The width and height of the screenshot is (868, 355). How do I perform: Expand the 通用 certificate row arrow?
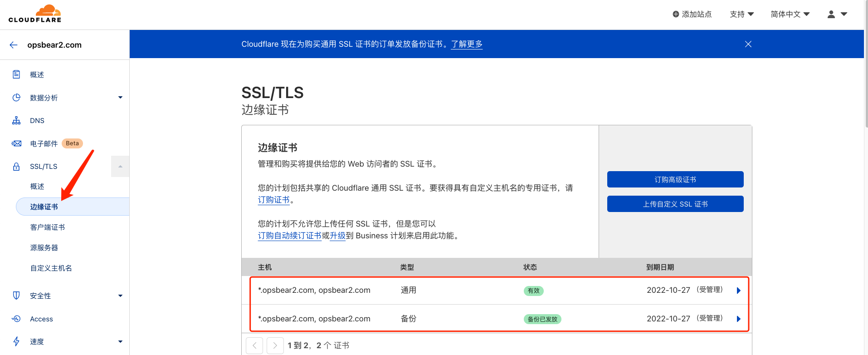739,291
